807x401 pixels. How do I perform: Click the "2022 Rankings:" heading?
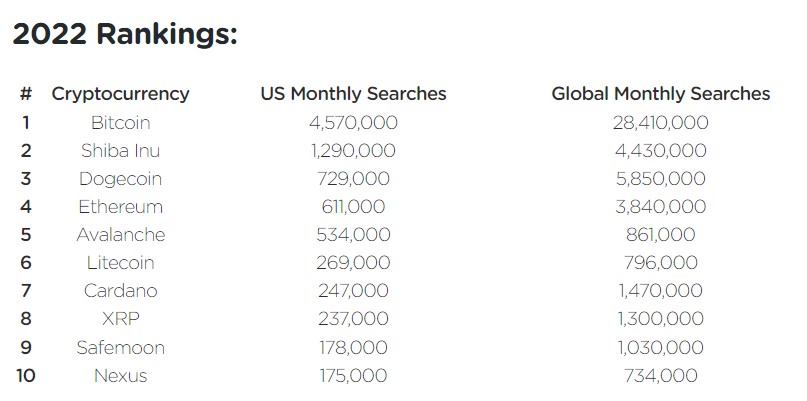tap(125, 35)
